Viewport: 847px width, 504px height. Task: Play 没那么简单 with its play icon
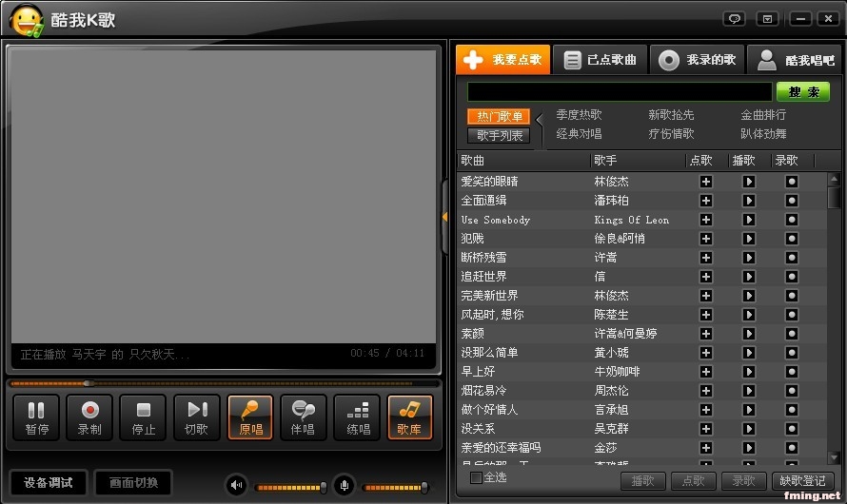(749, 353)
